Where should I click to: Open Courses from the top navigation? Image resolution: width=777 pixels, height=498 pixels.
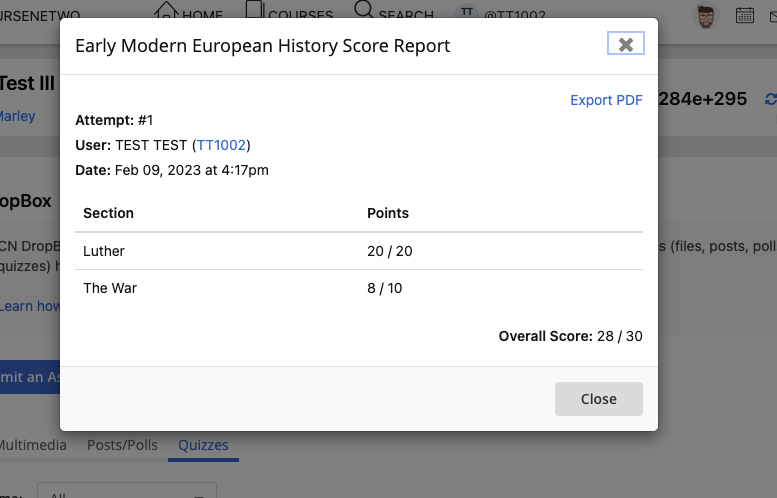(x=289, y=11)
